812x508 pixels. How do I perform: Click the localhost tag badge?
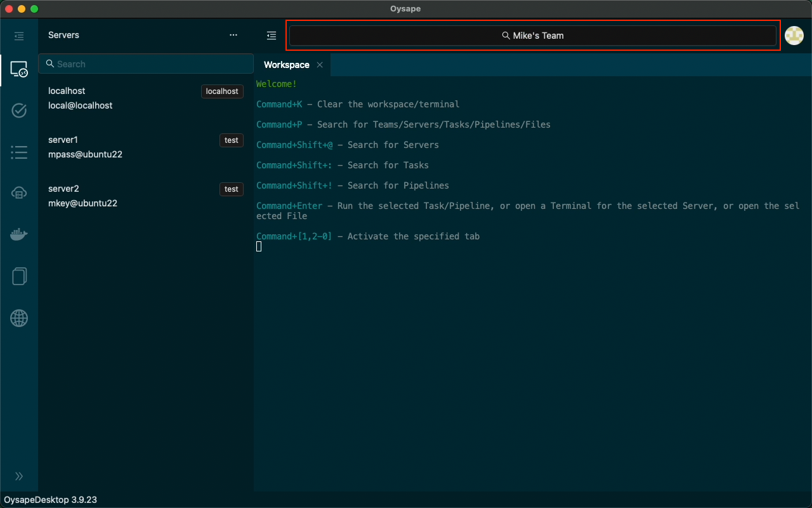click(x=222, y=91)
